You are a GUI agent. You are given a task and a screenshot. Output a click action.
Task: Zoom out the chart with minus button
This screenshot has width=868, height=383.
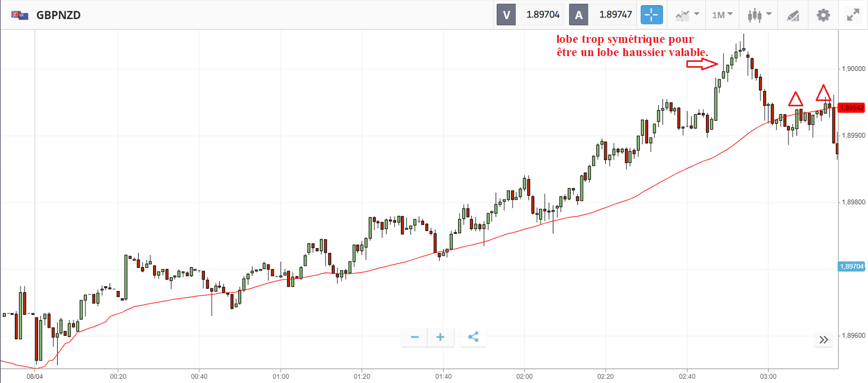pyautogui.click(x=415, y=337)
